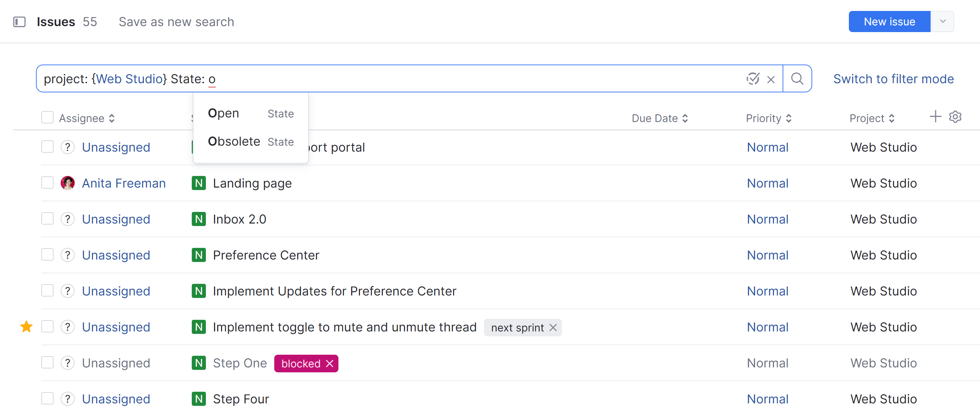Click N badge for Implement Updates issue
The width and height of the screenshot is (980, 415).
(x=198, y=291)
